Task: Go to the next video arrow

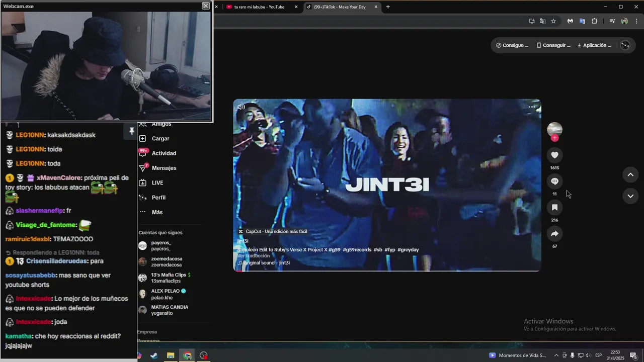Action: [x=630, y=196]
